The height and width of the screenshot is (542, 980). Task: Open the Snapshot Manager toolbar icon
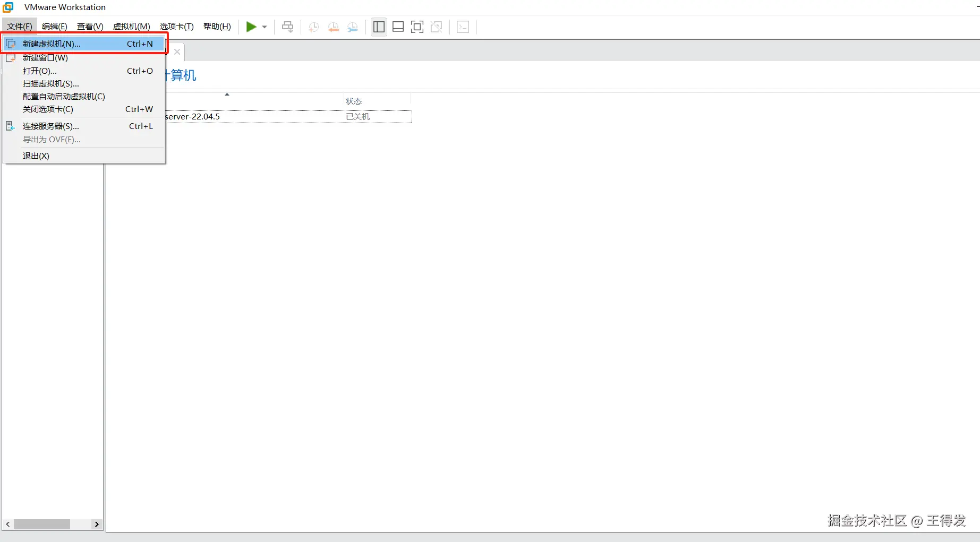coord(352,27)
